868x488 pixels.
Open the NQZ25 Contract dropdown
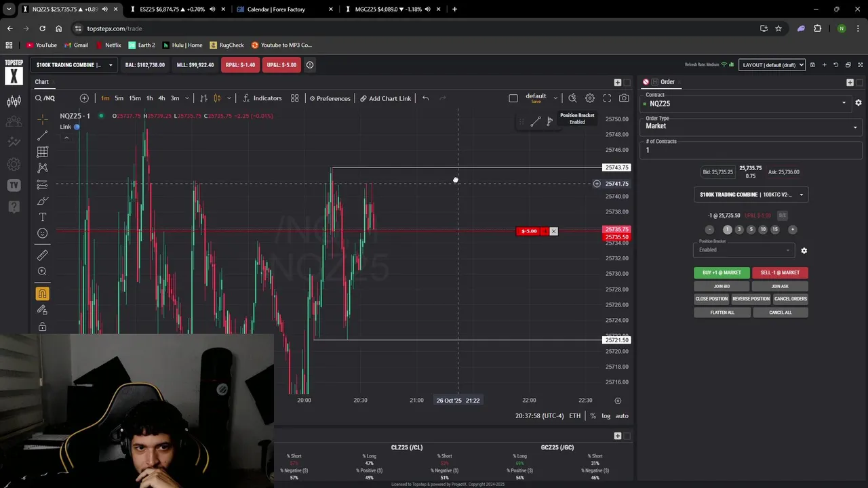pyautogui.click(x=745, y=103)
